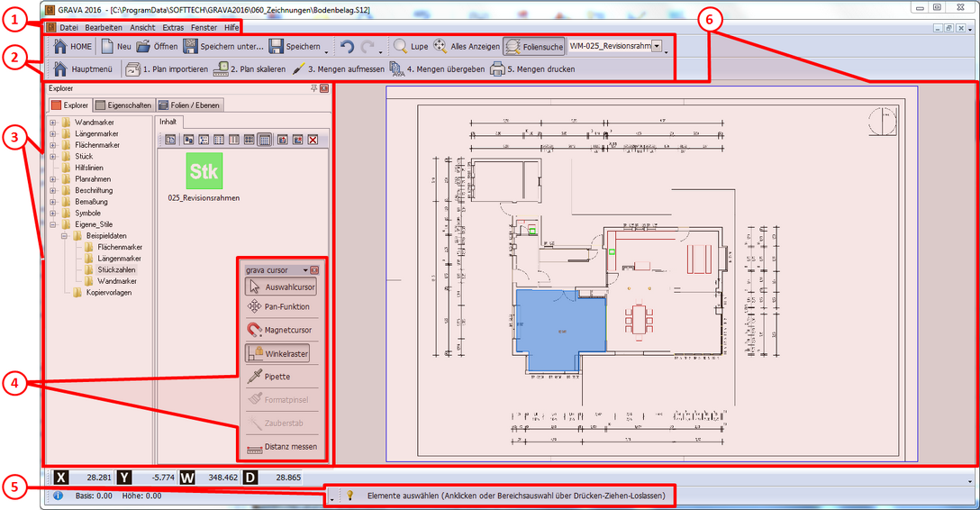The image size is (980, 510).
Task: Click the highlighted details-view icon in Inhalt toolbar
Action: [x=265, y=140]
